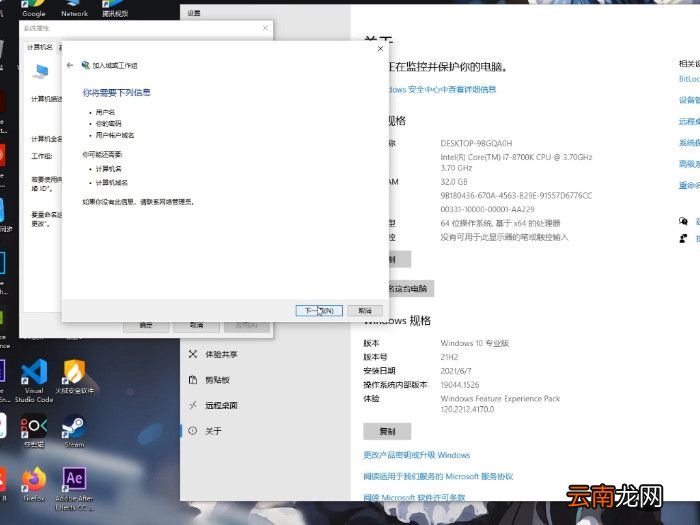The width and height of the screenshot is (700, 525).
Task: Click the Shared experiences icon in the Settings sidebar
Action: (x=193, y=354)
